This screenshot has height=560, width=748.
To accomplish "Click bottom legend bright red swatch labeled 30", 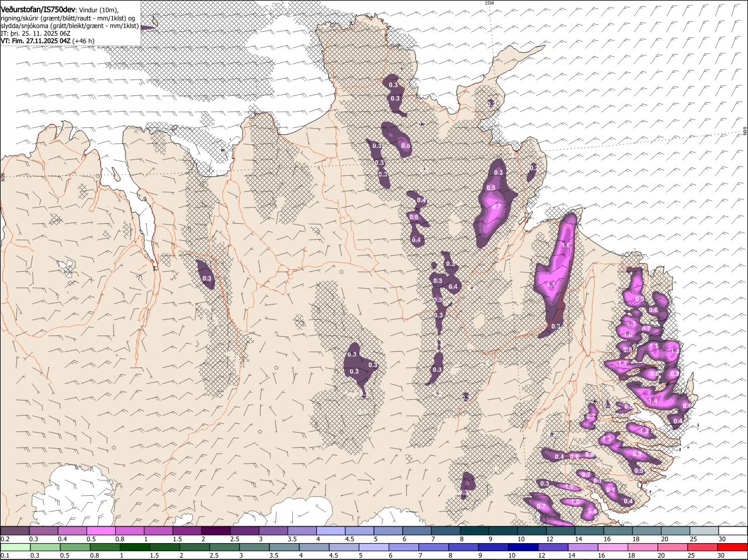I will pyautogui.click(x=732, y=547).
